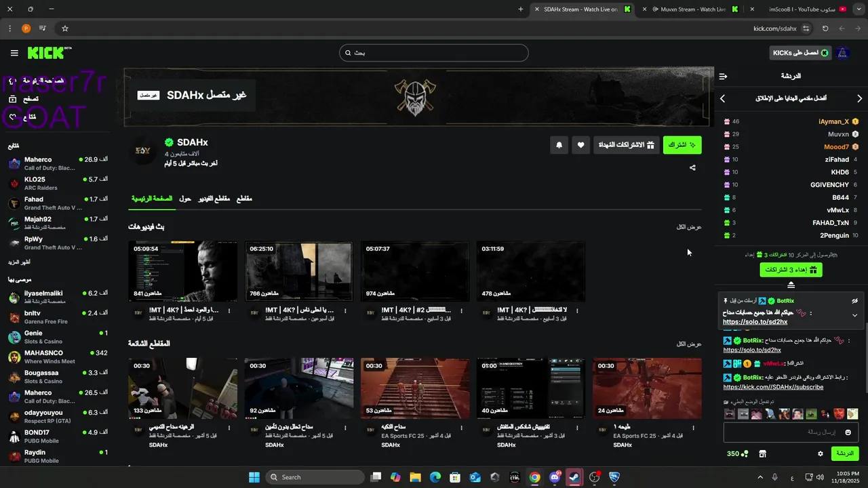The width and height of the screenshot is (868, 488).
Task: Open Steam from the Windows taskbar
Action: tap(574, 477)
